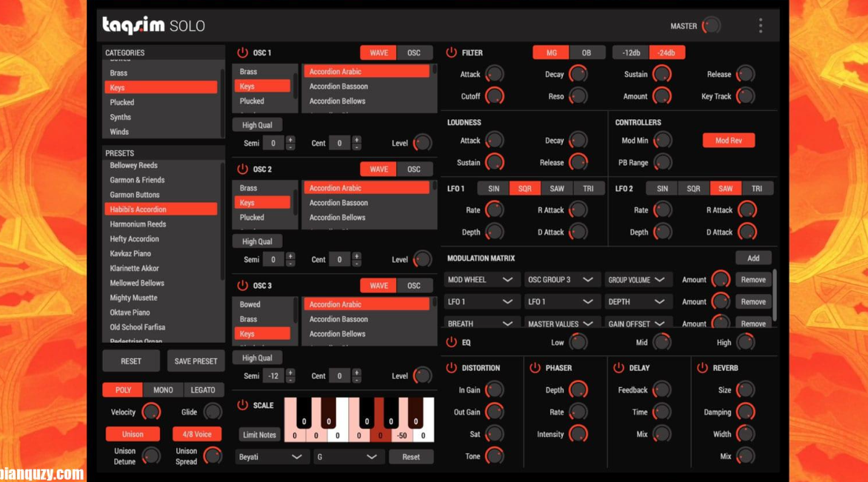Switch OSC 1 to OSC tab

414,53
